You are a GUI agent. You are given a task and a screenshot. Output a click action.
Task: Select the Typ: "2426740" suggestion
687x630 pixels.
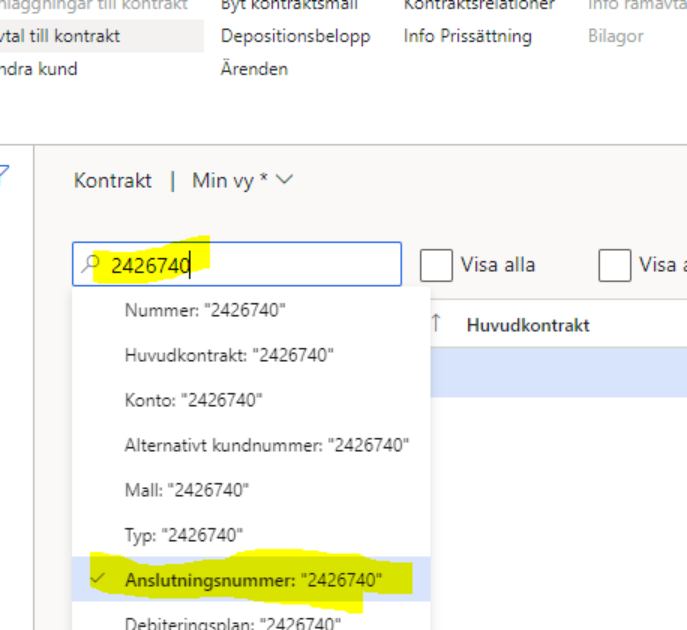[184, 535]
